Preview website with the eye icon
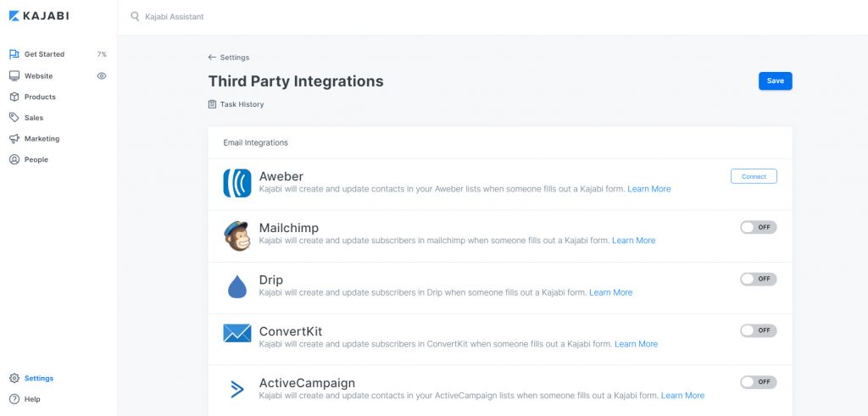This screenshot has width=868, height=416. coord(102,75)
